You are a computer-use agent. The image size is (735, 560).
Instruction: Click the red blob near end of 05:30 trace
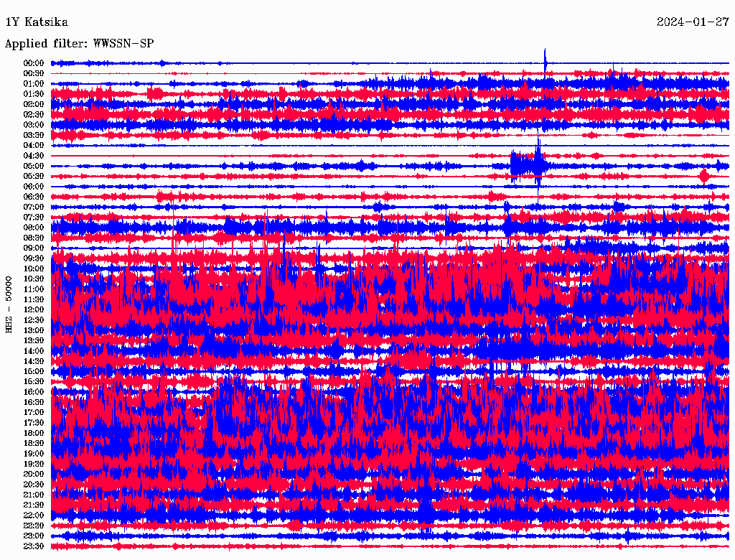click(x=703, y=176)
